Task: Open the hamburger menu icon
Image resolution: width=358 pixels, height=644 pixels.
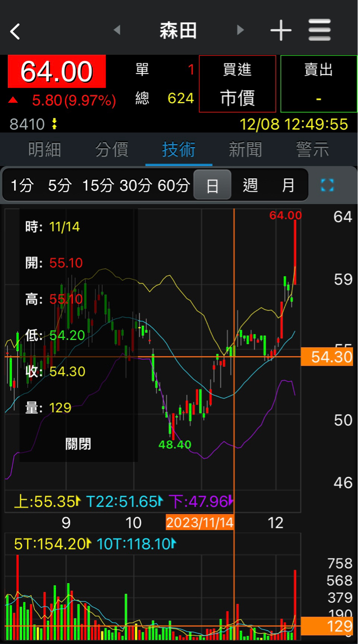Action: click(320, 31)
